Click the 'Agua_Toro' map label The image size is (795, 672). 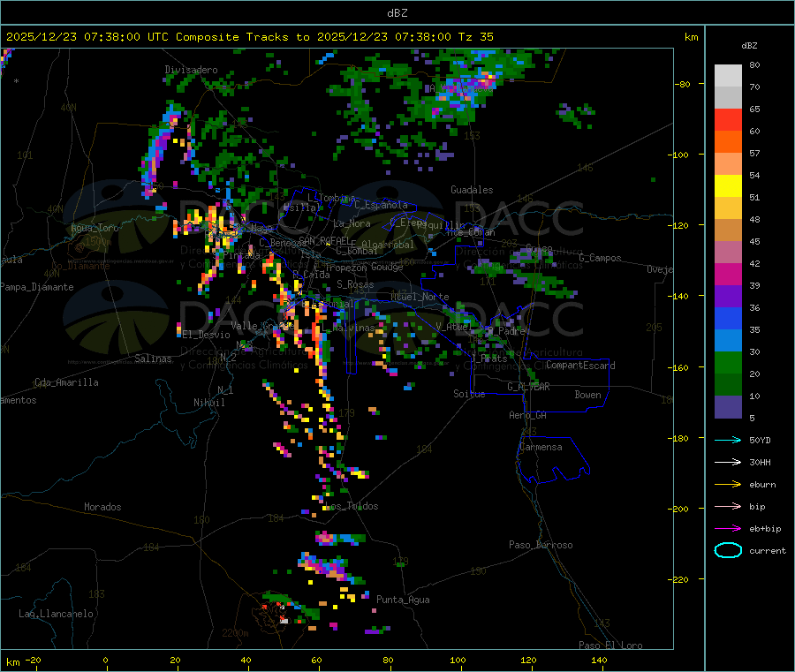point(95,228)
